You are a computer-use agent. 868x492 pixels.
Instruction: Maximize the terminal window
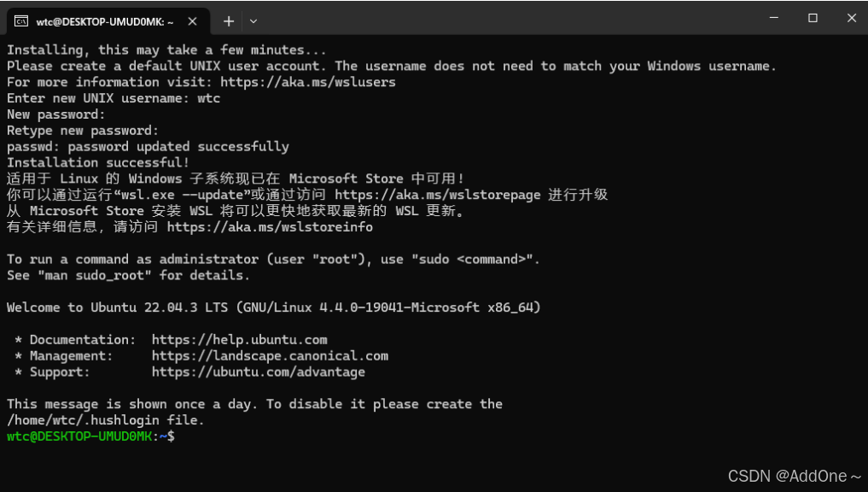pos(813,18)
